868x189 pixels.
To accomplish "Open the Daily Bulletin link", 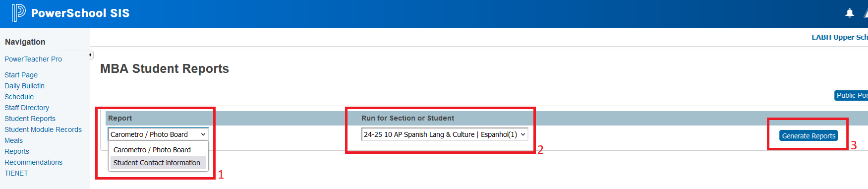I will pyautogui.click(x=24, y=86).
